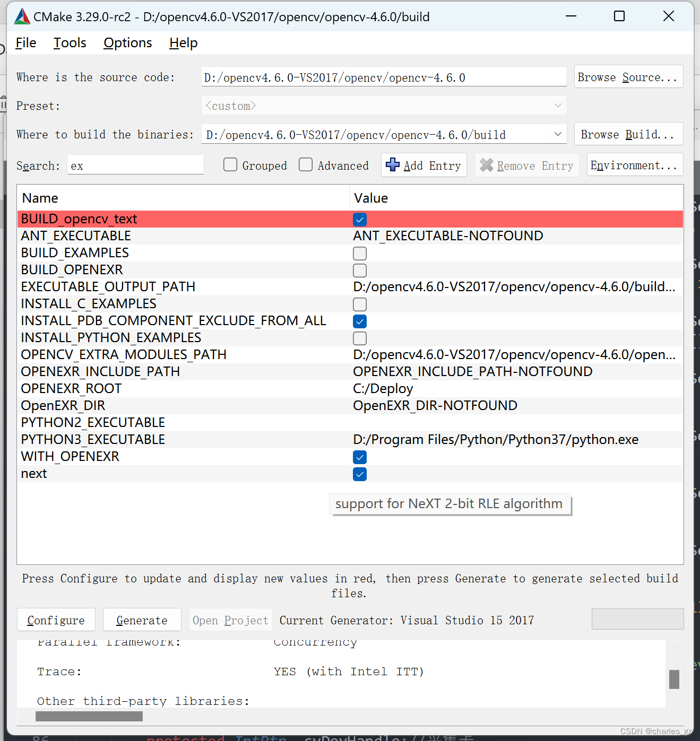
Task: Click Browse Source button
Action: click(x=628, y=77)
